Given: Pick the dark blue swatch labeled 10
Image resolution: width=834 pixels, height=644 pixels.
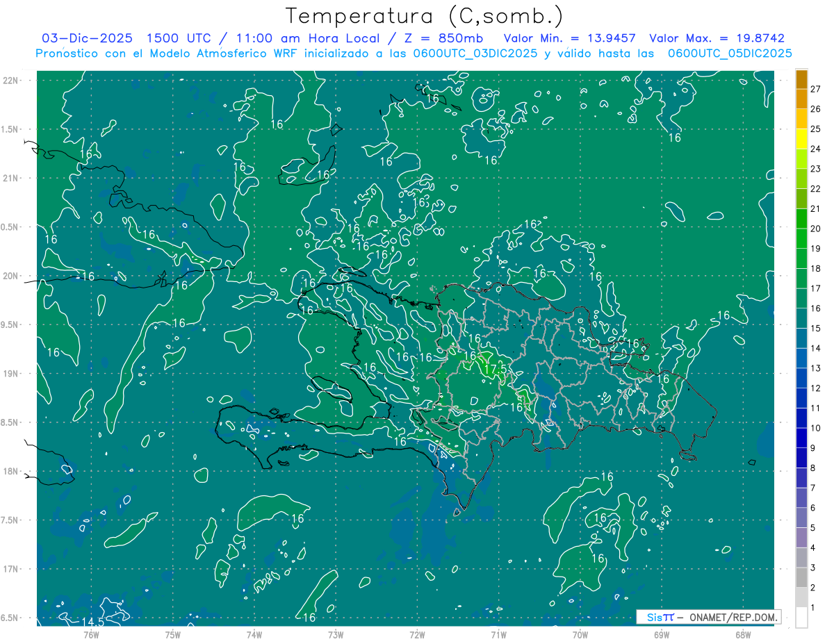Looking at the screenshot, I should point(801,418).
